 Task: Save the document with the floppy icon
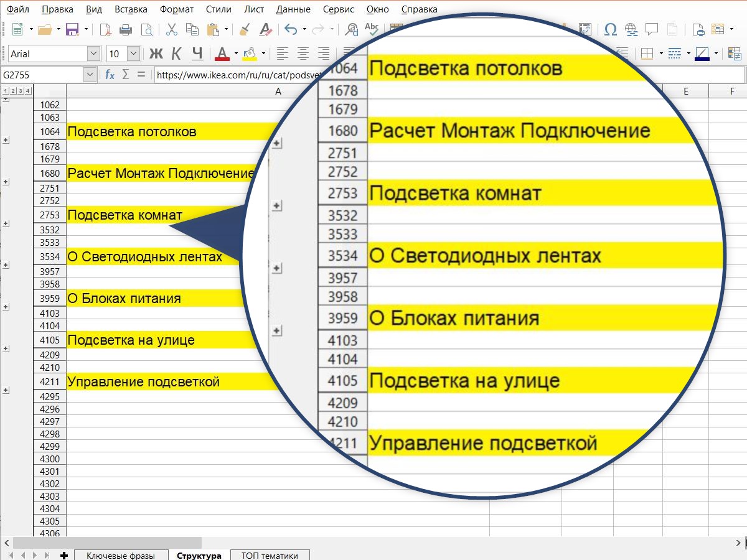click(x=72, y=29)
